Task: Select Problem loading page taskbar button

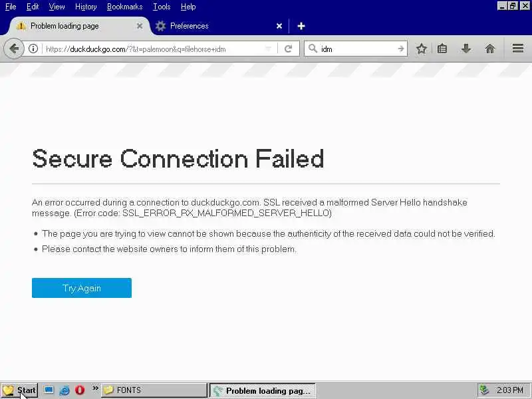Action: coord(262,390)
